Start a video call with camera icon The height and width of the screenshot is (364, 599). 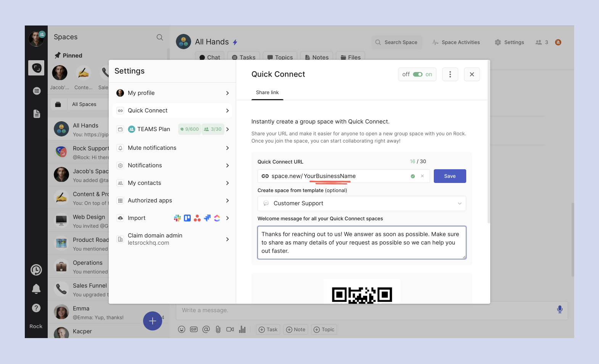[230, 329]
